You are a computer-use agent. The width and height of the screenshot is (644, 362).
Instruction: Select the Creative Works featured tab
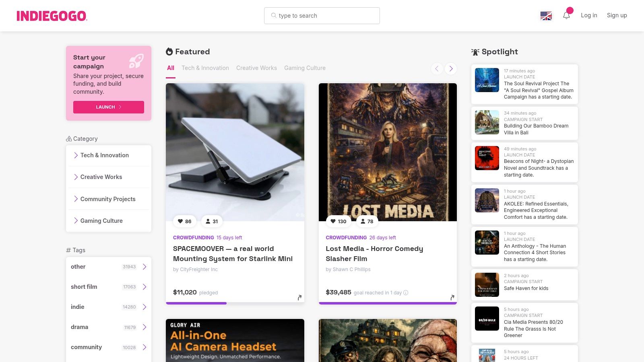[x=256, y=68]
